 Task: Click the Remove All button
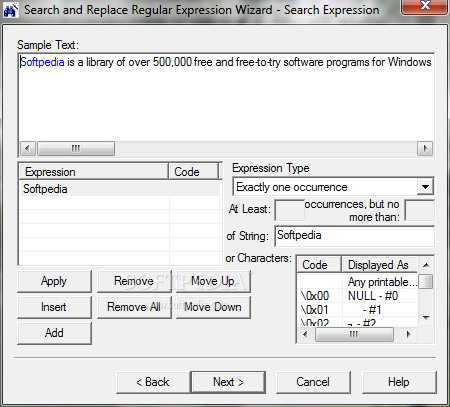pos(134,307)
